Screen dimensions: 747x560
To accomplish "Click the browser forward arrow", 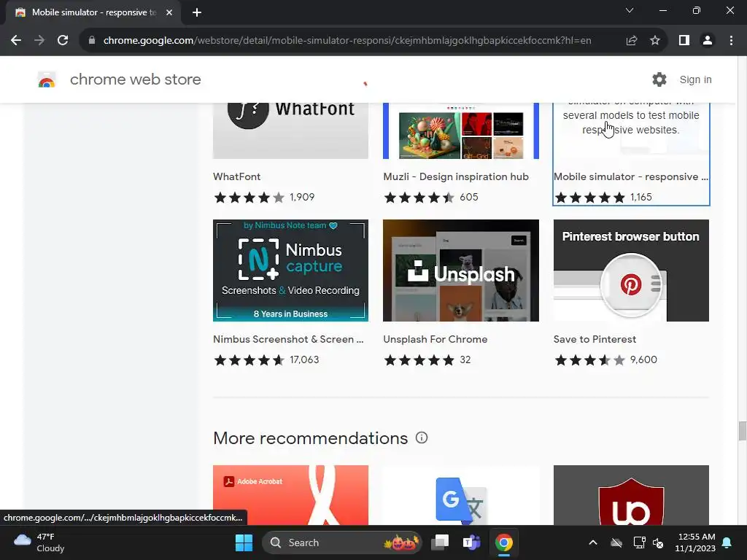I will click(39, 41).
